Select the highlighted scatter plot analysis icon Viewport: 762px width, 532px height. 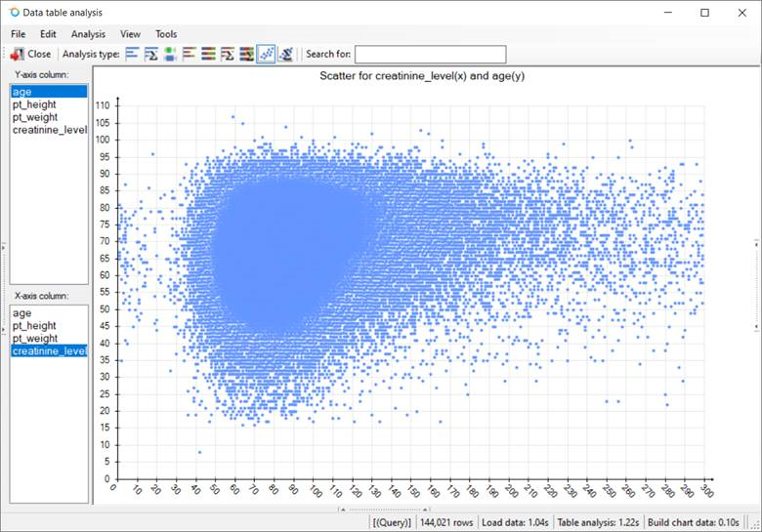266,55
